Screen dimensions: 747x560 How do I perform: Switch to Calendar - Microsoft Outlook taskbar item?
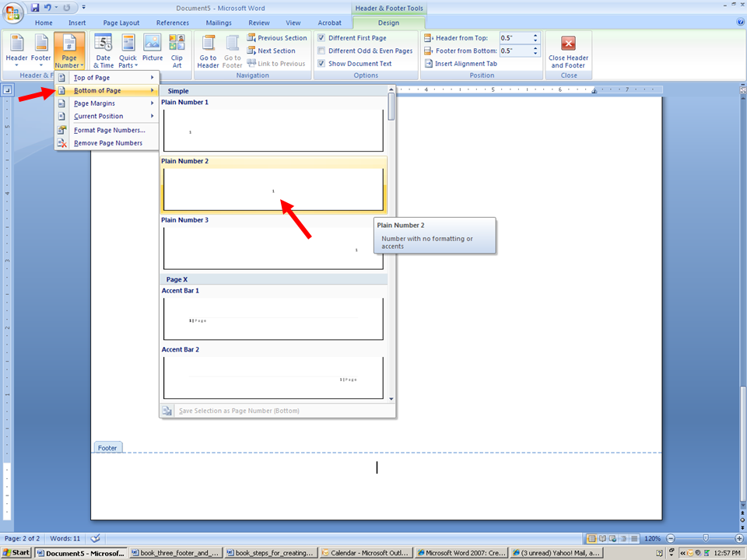pos(366,553)
